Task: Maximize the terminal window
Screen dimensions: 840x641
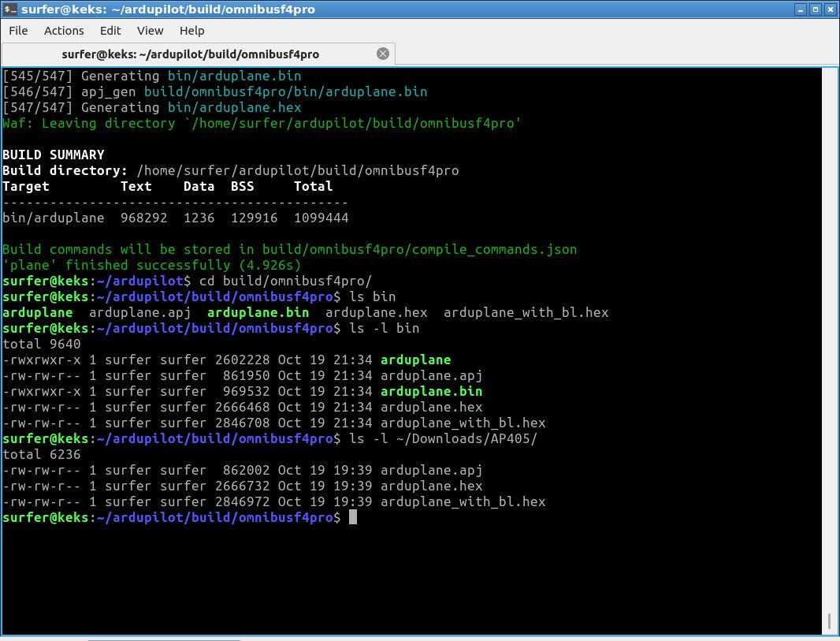Action: click(816, 9)
